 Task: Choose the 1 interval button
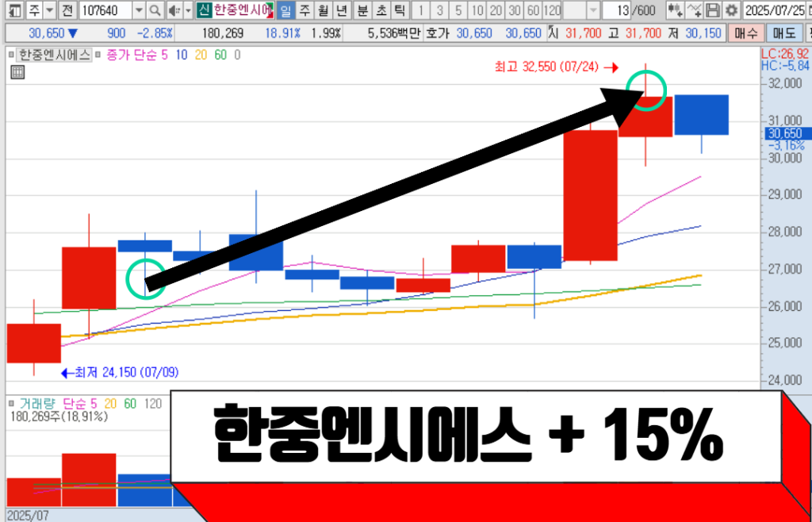click(421, 10)
